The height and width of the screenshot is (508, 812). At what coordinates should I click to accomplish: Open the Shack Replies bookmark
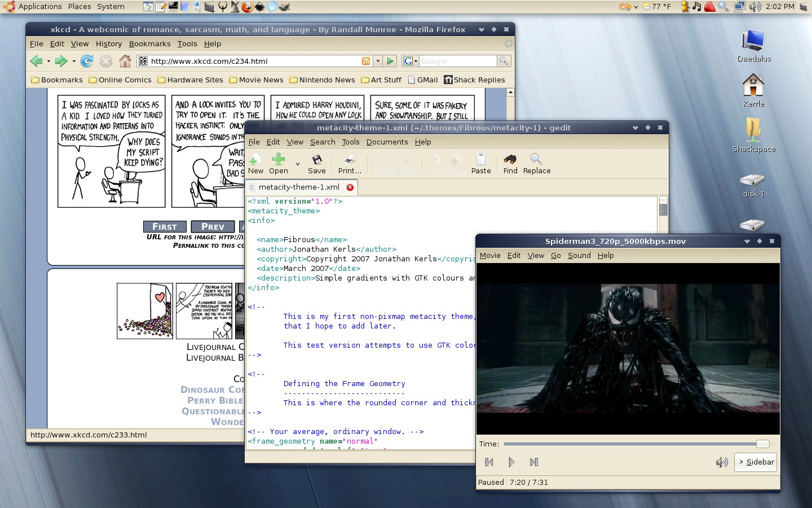tap(474, 80)
